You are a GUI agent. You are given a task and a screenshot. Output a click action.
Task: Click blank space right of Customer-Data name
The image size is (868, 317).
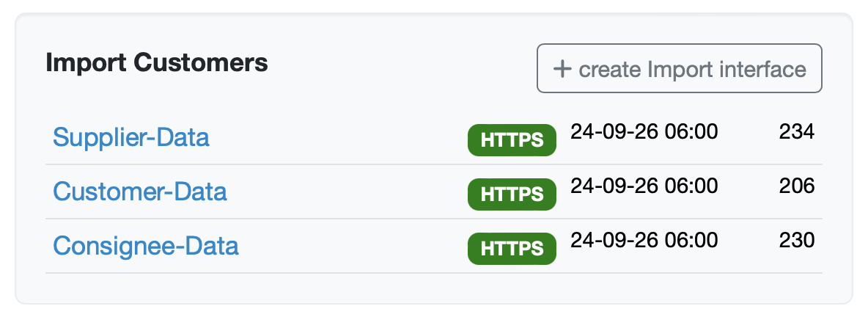click(x=345, y=192)
